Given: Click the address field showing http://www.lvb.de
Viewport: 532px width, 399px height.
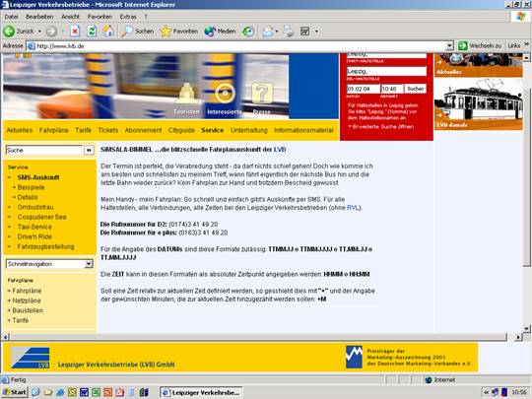Looking at the screenshot, I should 235,45.
